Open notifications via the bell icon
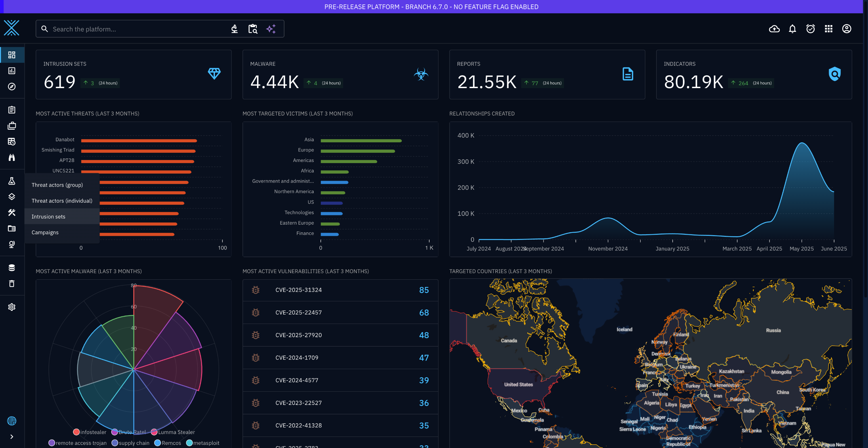This screenshot has height=448, width=868. [x=792, y=29]
